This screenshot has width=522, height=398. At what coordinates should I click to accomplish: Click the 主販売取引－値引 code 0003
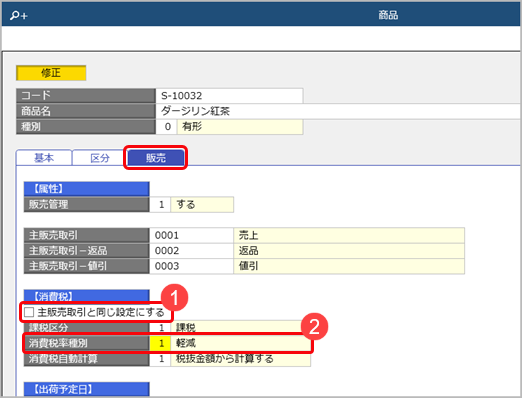[x=192, y=266]
